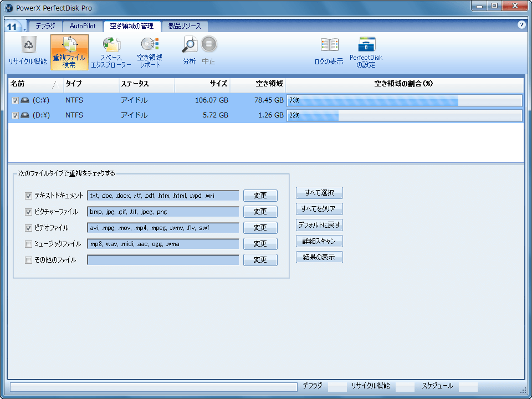Switch to the デフラグ tab
This screenshot has height=399, width=532.
(45, 26)
